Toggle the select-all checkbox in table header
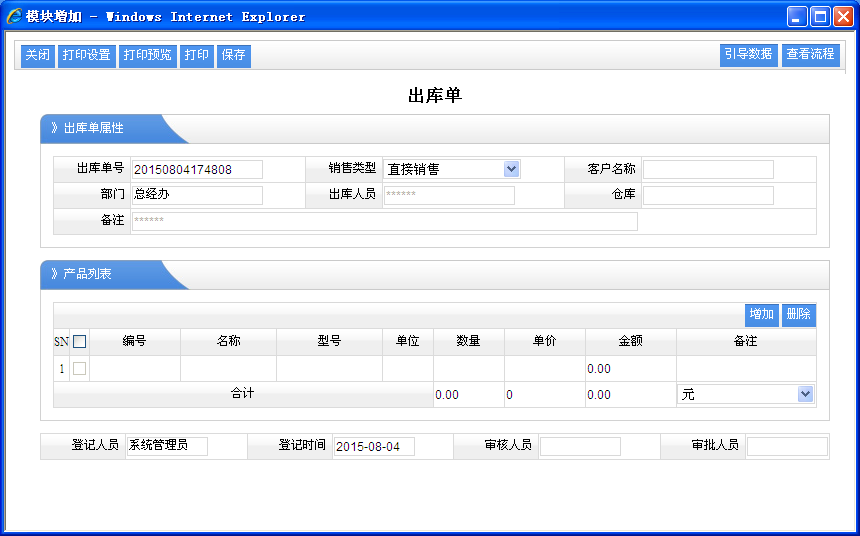 [80, 342]
